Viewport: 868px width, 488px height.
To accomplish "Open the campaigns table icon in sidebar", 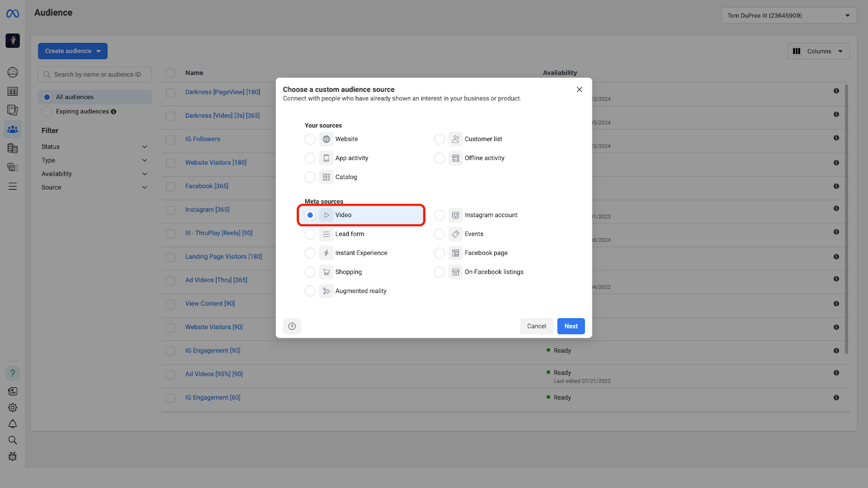I will click(x=12, y=91).
